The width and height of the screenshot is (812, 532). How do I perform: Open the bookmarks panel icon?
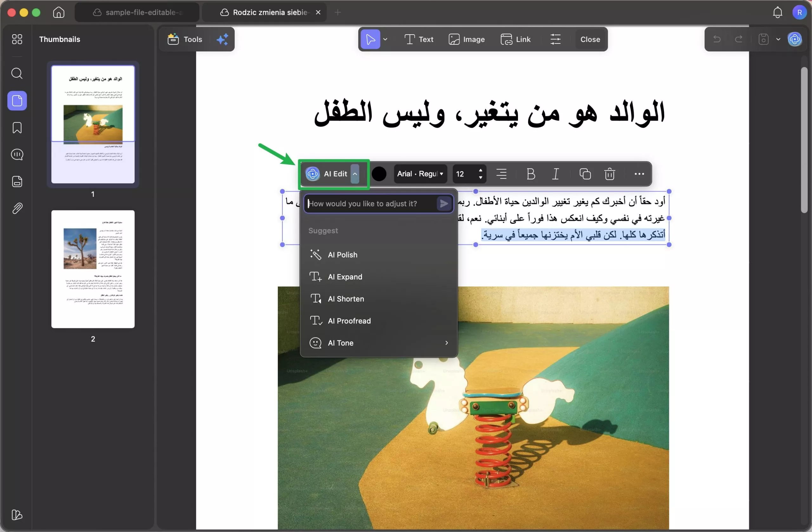pyautogui.click(x=17, y=128)
